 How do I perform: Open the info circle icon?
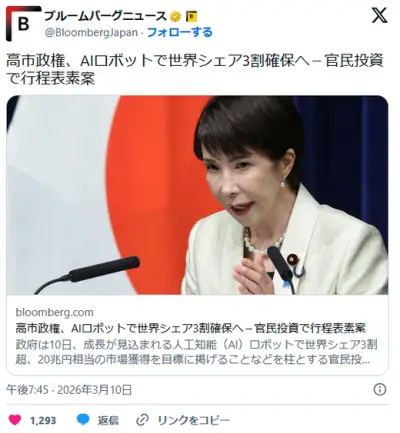click(380, 389)
